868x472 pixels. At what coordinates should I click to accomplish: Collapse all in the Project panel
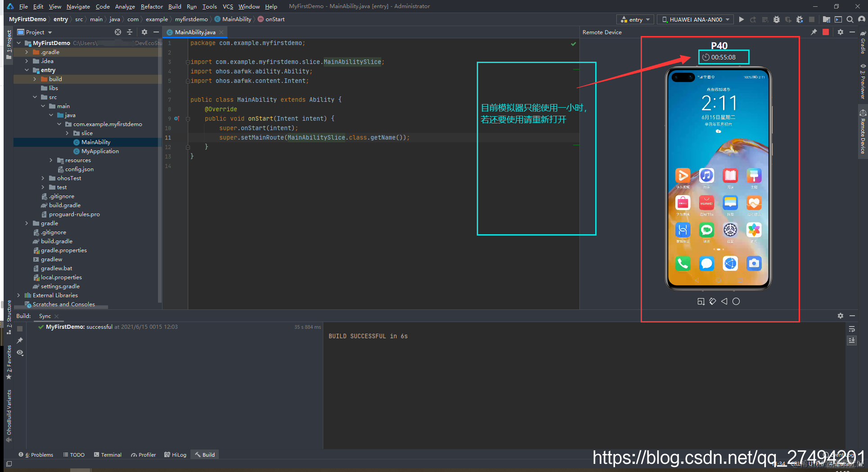point(130,32)
